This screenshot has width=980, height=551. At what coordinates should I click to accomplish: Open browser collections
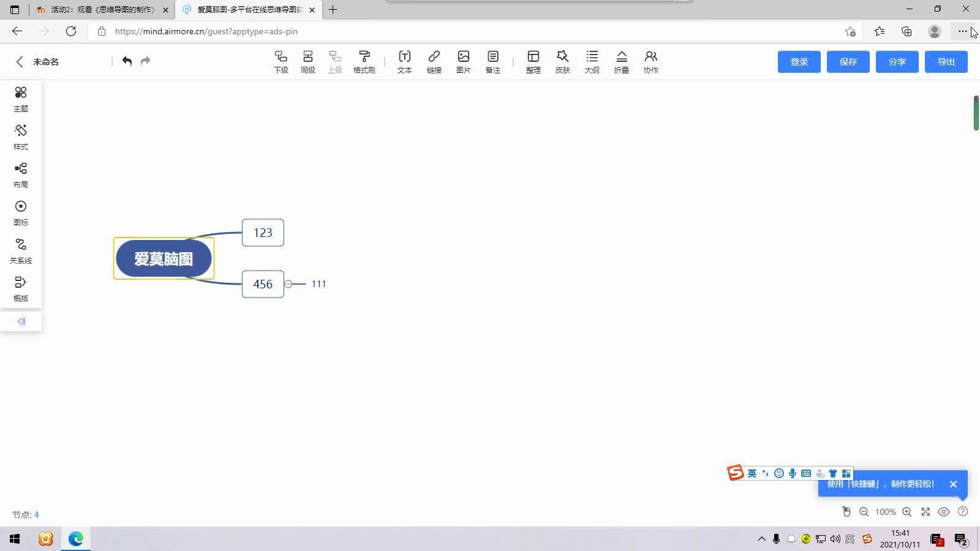[907, 31]
